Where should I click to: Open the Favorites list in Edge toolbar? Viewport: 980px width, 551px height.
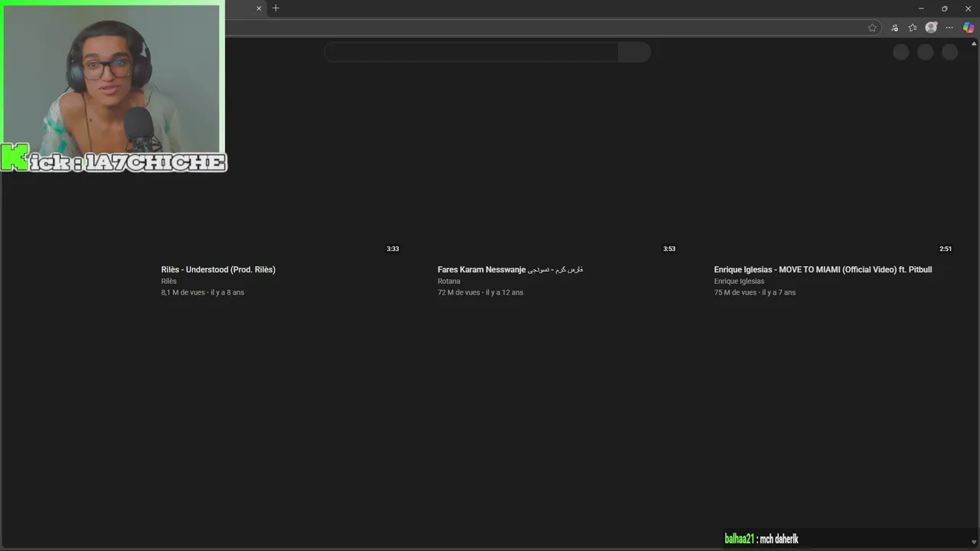point(913,28)
